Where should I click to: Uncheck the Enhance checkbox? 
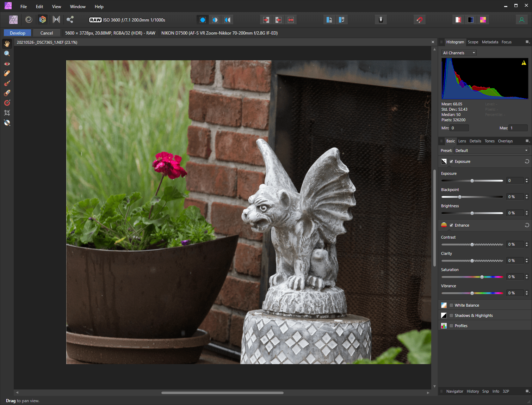pyautogui.click(x=451, y=225)
